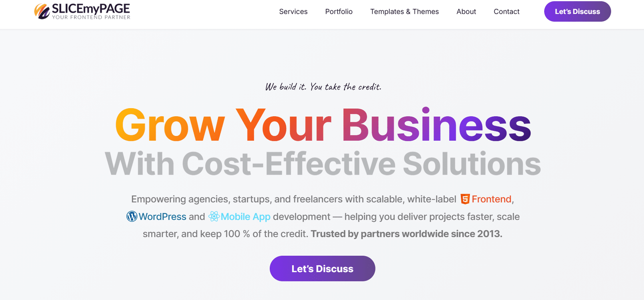
Task: Open the Services menu
Action: click(293, 12)
